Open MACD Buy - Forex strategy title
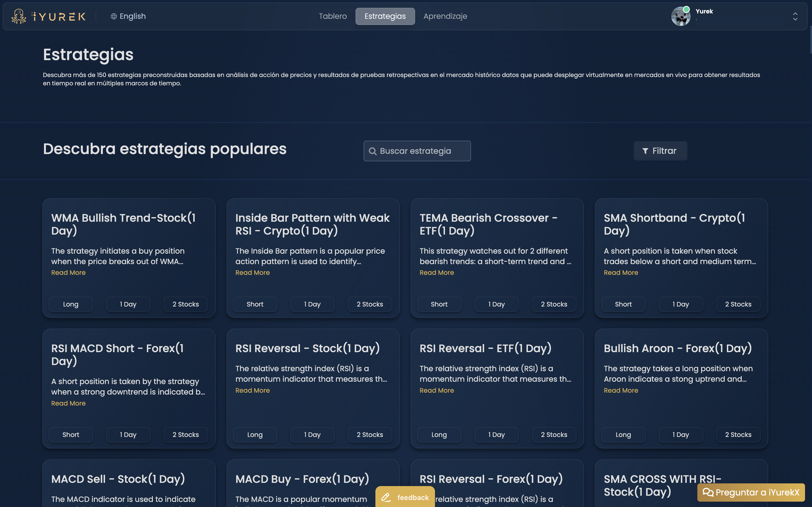812x507 pixels. click(302, 479)
